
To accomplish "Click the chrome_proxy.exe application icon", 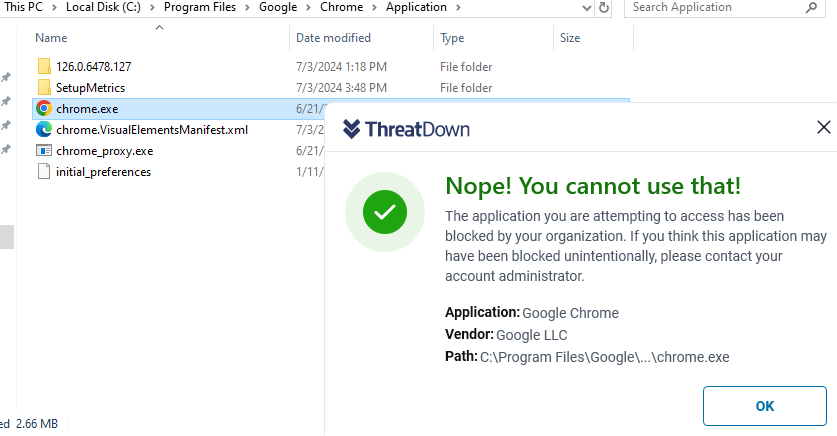I will (x=44, y=150).
